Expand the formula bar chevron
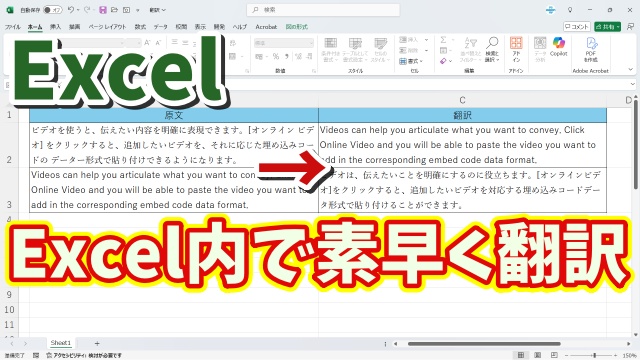This screenshot has height=360, width=640. tap(633, 84)
